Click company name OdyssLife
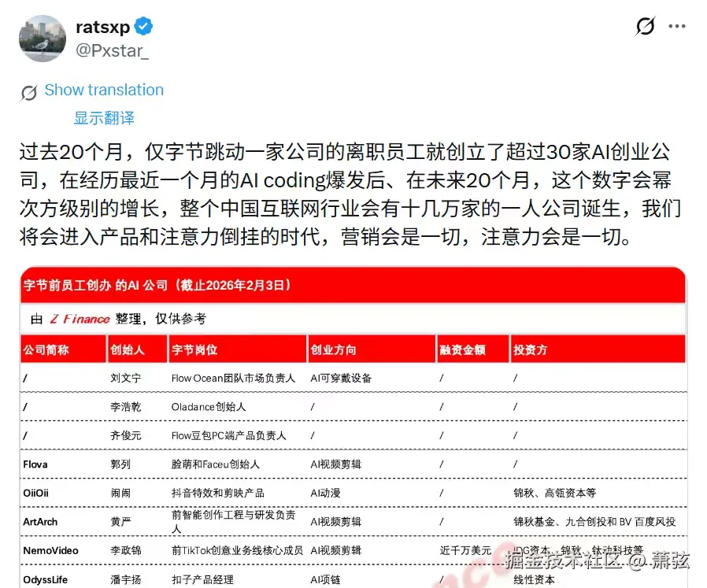This screenshot has width=707, height=588. (45, 579)
